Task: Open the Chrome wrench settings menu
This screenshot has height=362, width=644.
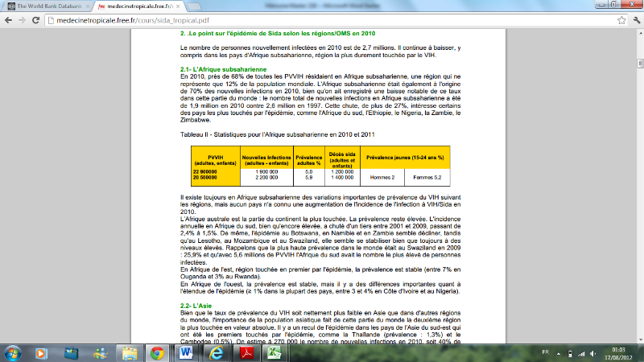Action: click(x=637, y=20)
